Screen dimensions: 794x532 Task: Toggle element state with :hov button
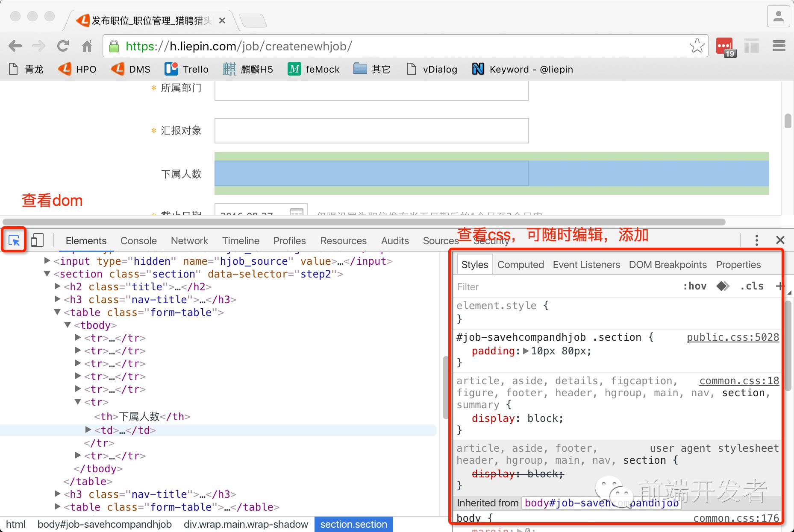[x=694, y=286]
